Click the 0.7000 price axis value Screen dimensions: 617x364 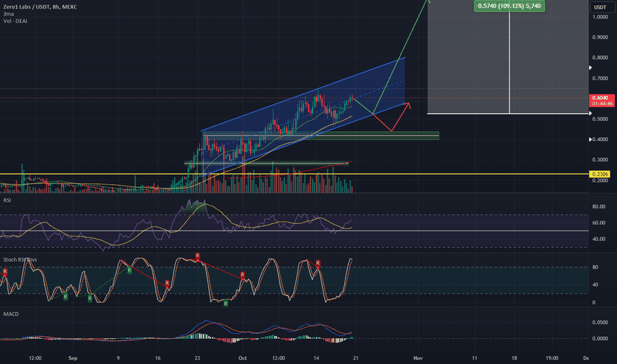(x=600, y=78)
